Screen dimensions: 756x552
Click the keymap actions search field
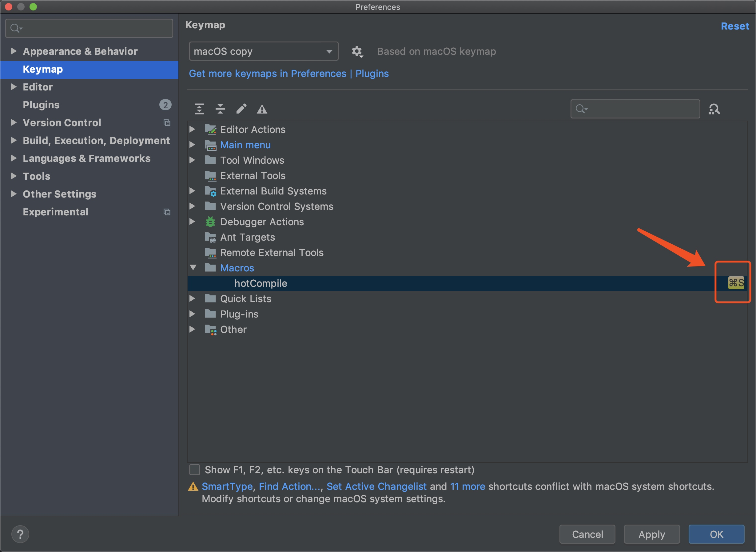point(641,109)
